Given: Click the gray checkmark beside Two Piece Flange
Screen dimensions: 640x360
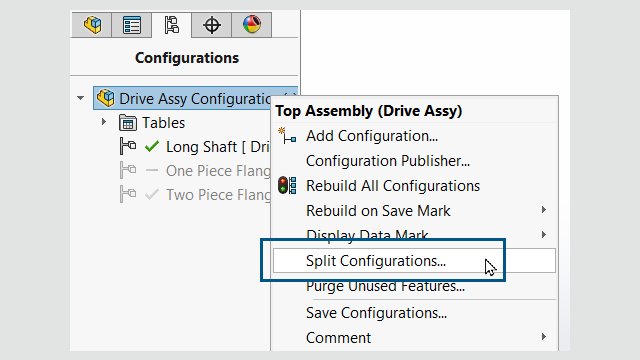Looking at the screenshot, I should (152, 195).
